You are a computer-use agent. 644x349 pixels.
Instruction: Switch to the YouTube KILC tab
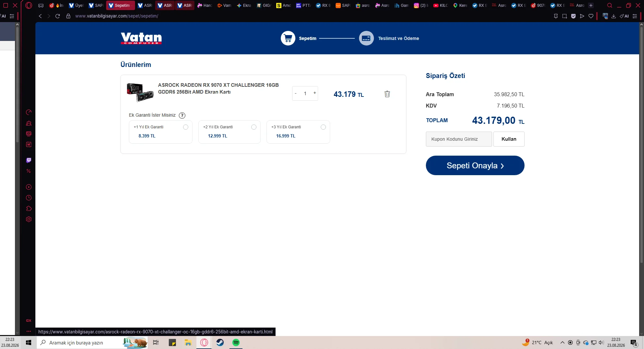[x=440, y=6]
